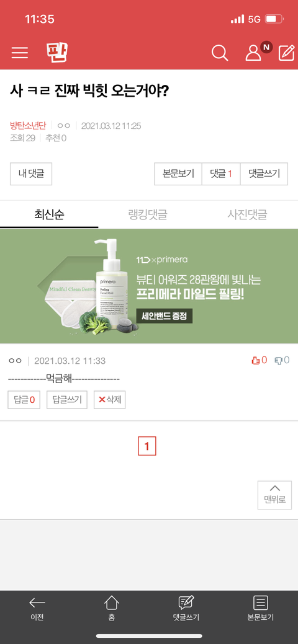Tap the bottom bar 댓글쓰기 icon
Screen dimensions: 298x644
(x=186, y=608)
